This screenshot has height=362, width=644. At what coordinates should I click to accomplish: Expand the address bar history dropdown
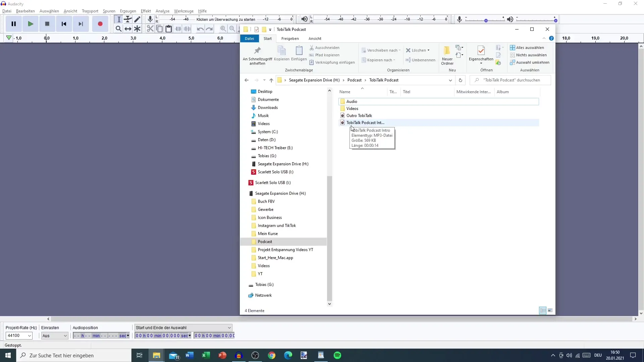[450, 80]
